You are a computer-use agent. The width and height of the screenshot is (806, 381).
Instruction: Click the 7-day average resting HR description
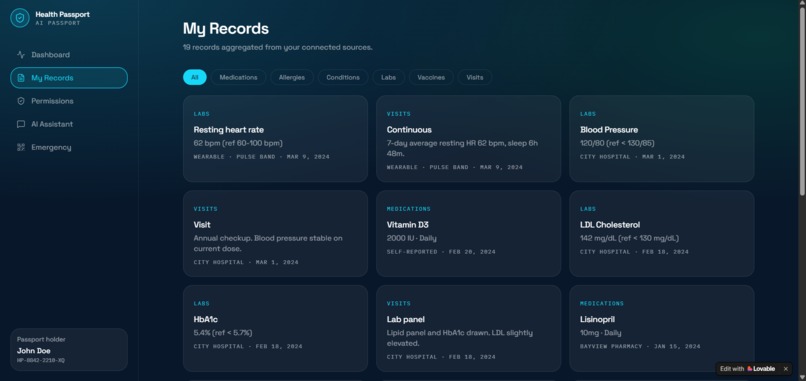[x=463, y=148]
